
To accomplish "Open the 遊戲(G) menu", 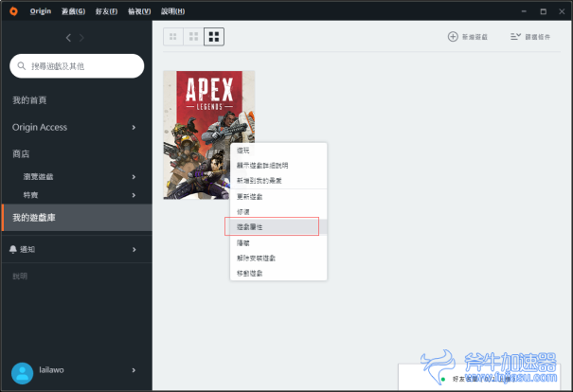I will click(x=73, y=11).
